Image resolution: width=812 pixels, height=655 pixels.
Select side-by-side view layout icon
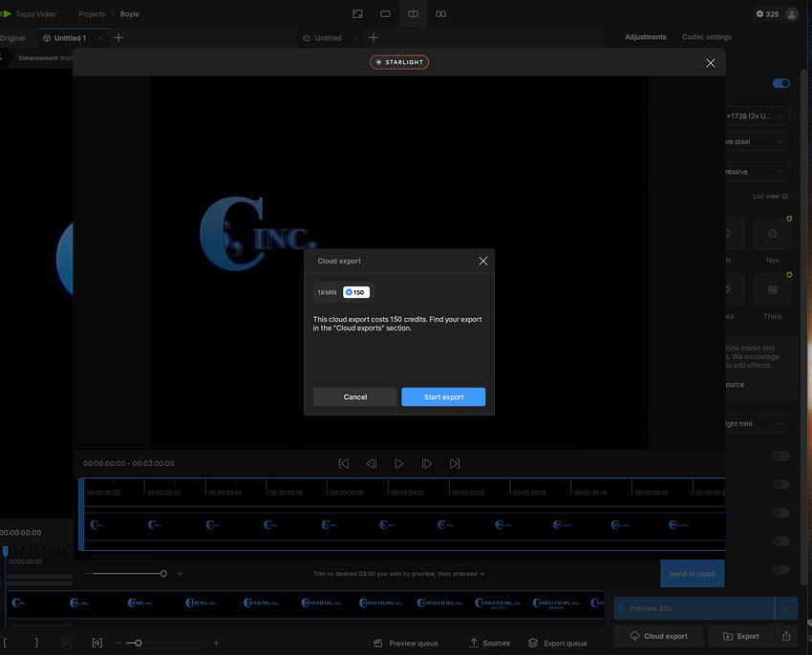coord(440,14)
